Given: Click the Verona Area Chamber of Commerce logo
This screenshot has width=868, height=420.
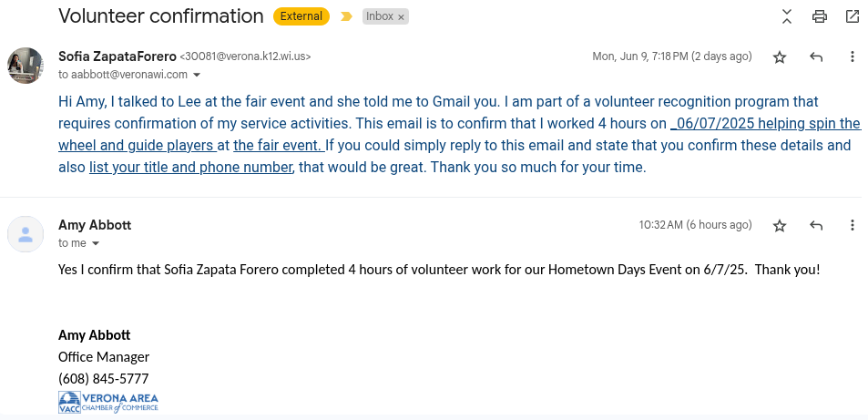Looking at the screenshot, I should point(107,402).
